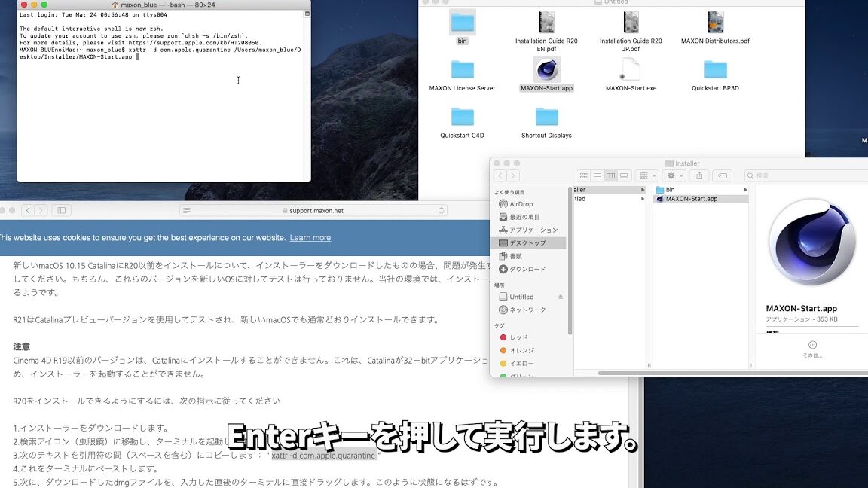868x488 pixels.
Task: Eject the Untitled volume
Action: pyautogui.click(x=561, y=297)
